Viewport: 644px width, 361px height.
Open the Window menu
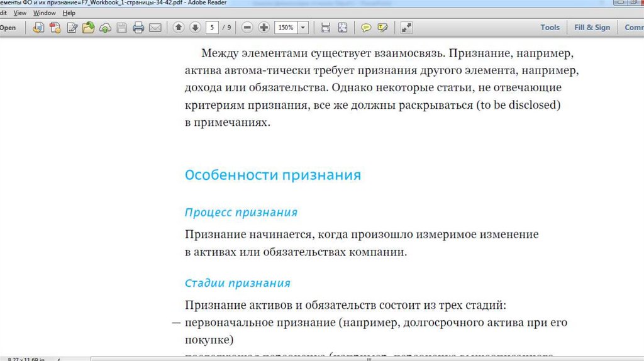click(x=44, y=13)
